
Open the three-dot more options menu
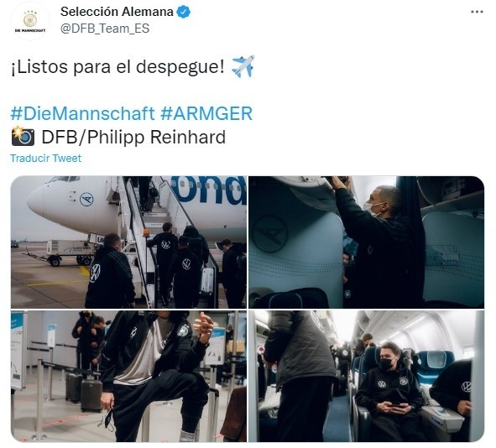click(477, 12)
